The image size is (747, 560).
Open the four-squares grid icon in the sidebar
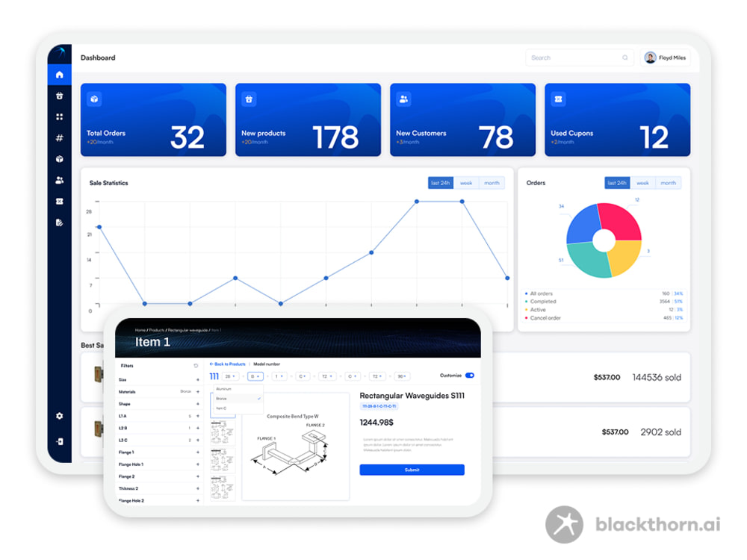pyautogui.click(x=60, y=116)
